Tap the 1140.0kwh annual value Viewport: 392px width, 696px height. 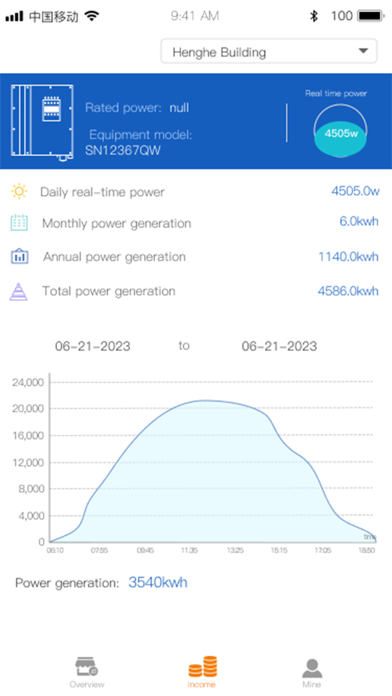[x=348, y=257]
